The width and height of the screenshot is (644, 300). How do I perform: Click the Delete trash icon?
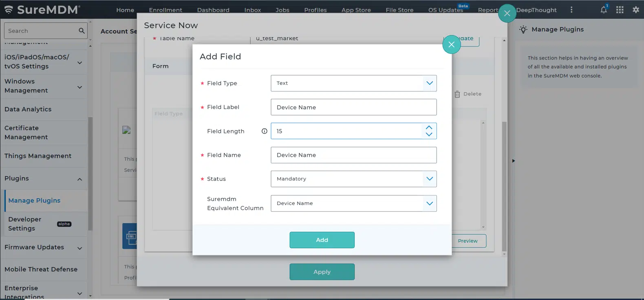point(457,94)
